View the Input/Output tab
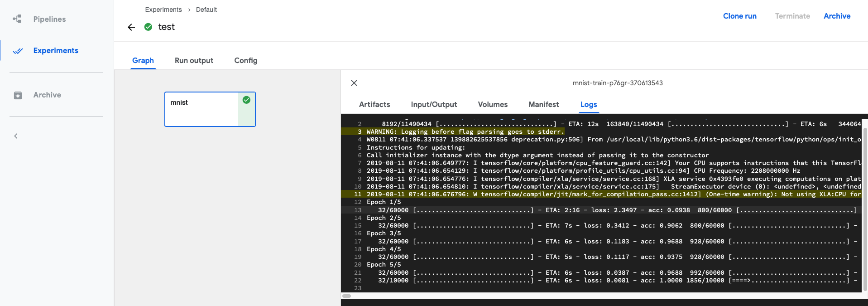Viewport: 868px width, 306px height. click(433, 105)
